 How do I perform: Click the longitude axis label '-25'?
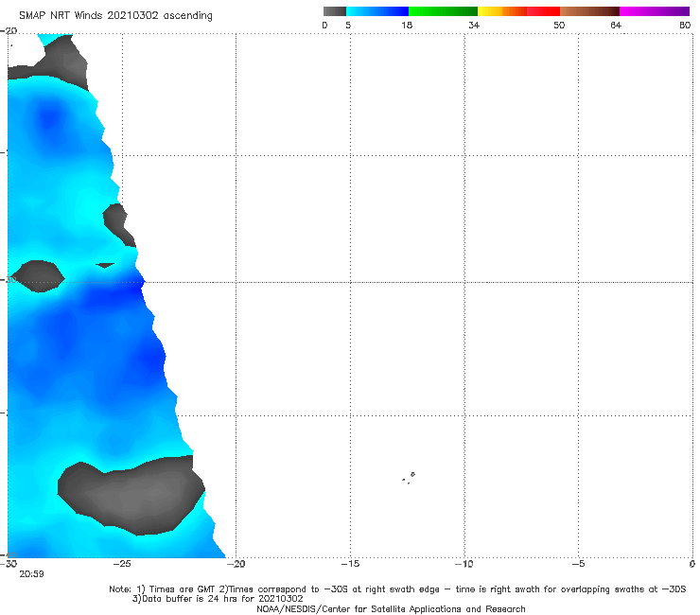click(122, 564)
